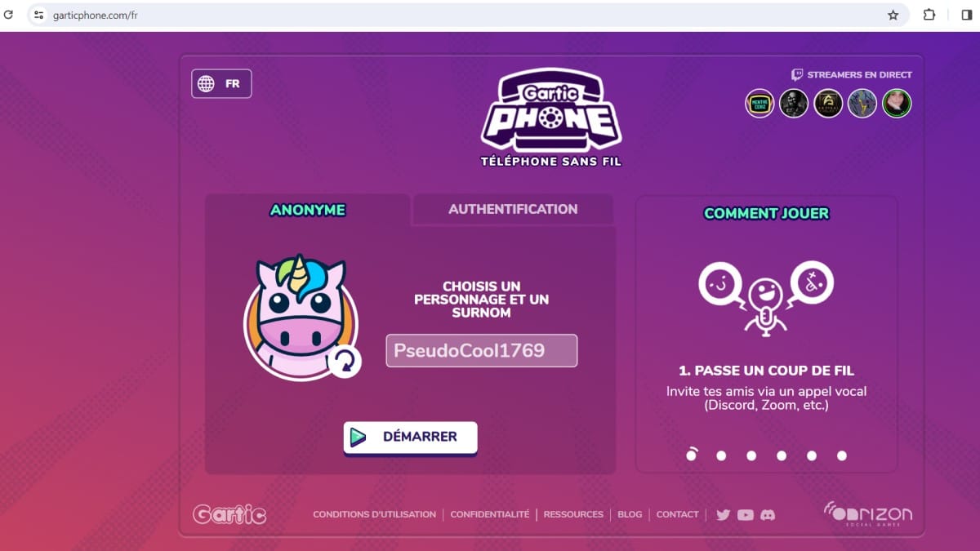Open the FR language selector
Screen dimensions: 980x551
221,83
